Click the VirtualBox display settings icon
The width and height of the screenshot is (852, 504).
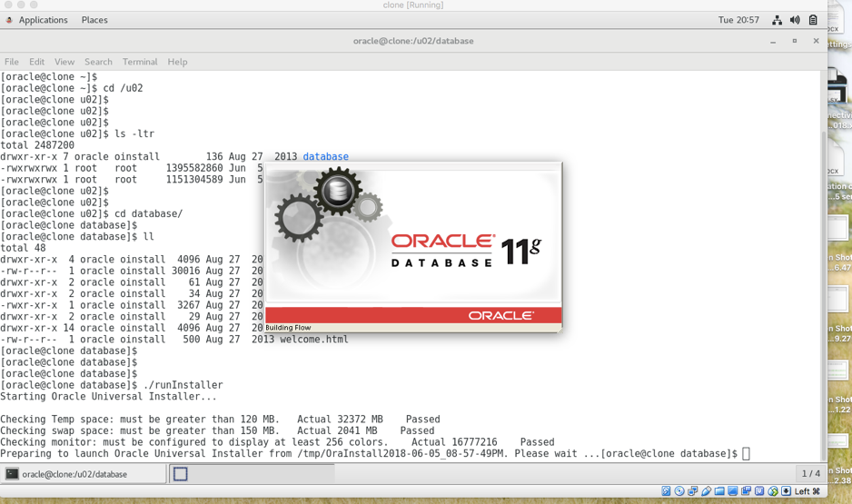733,491
